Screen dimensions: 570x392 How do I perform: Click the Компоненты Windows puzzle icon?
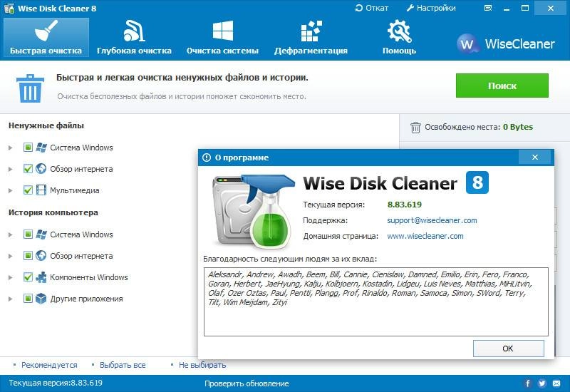[41, 277]
